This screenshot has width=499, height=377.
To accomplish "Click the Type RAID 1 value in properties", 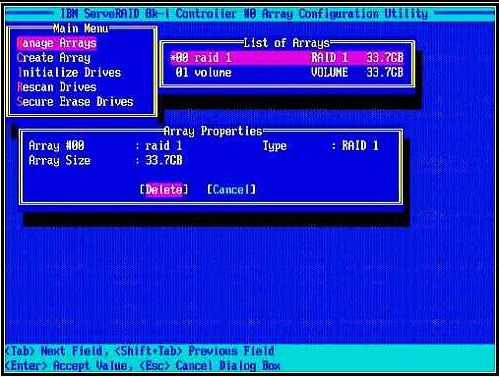I will pos(360,146).
